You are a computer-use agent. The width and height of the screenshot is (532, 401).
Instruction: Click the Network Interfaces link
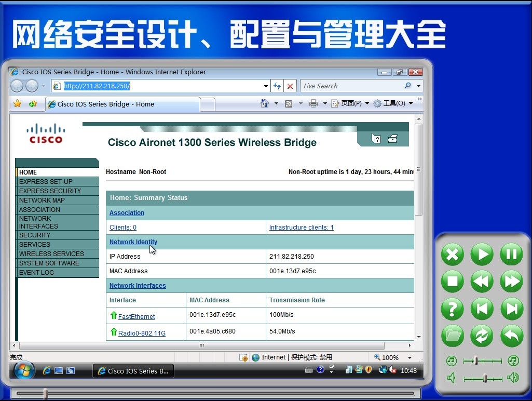pos(138,286)
